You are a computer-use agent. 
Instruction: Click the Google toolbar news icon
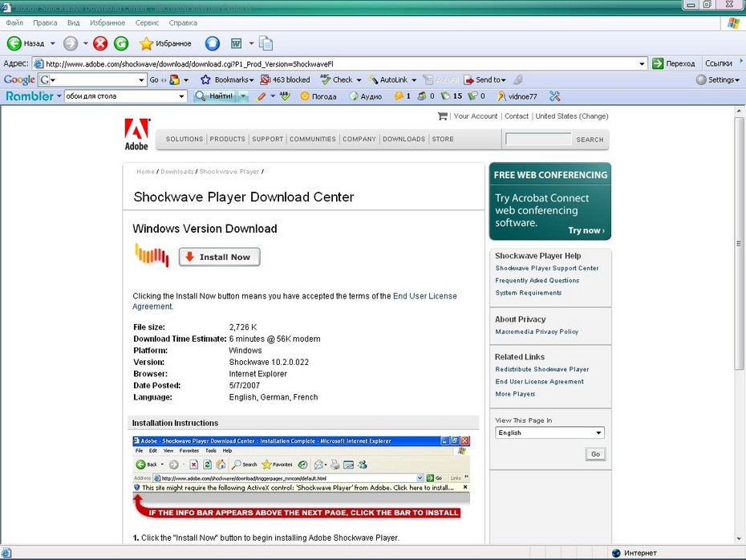(x=175, y=79)
